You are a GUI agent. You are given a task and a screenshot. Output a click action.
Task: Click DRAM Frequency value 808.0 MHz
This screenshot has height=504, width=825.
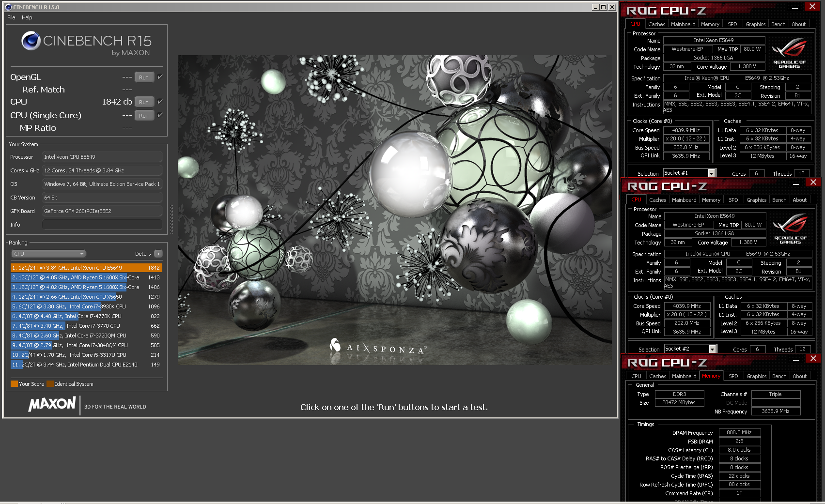[739, 433]
